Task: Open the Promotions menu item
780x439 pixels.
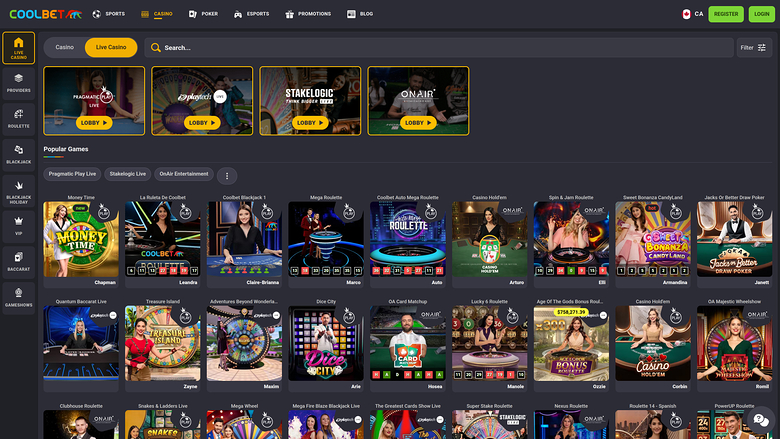Action: [308, 15]
